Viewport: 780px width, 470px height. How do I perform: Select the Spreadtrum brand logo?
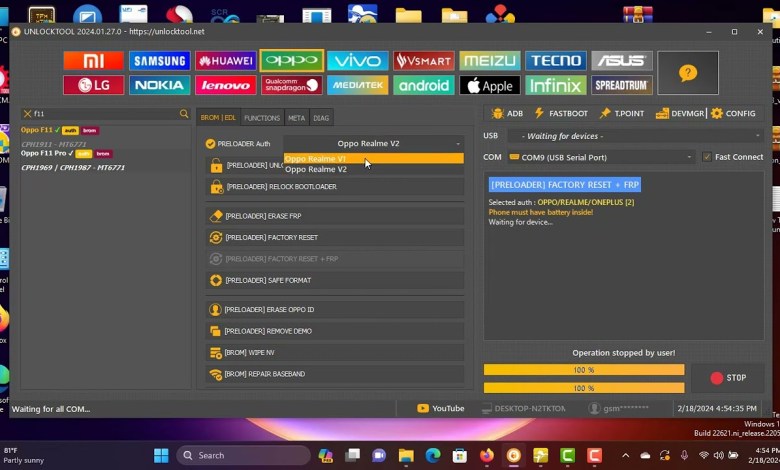coord(622,85)
